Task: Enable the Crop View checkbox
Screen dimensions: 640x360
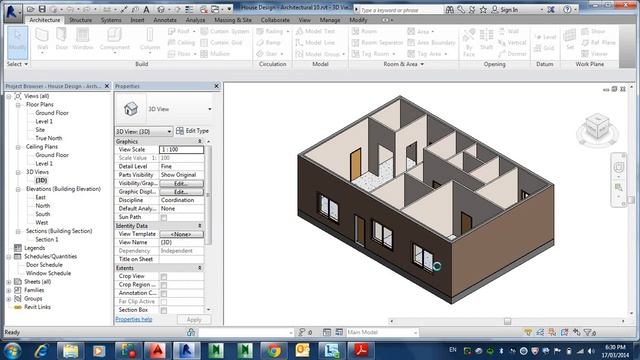Action: pos(164,277)
